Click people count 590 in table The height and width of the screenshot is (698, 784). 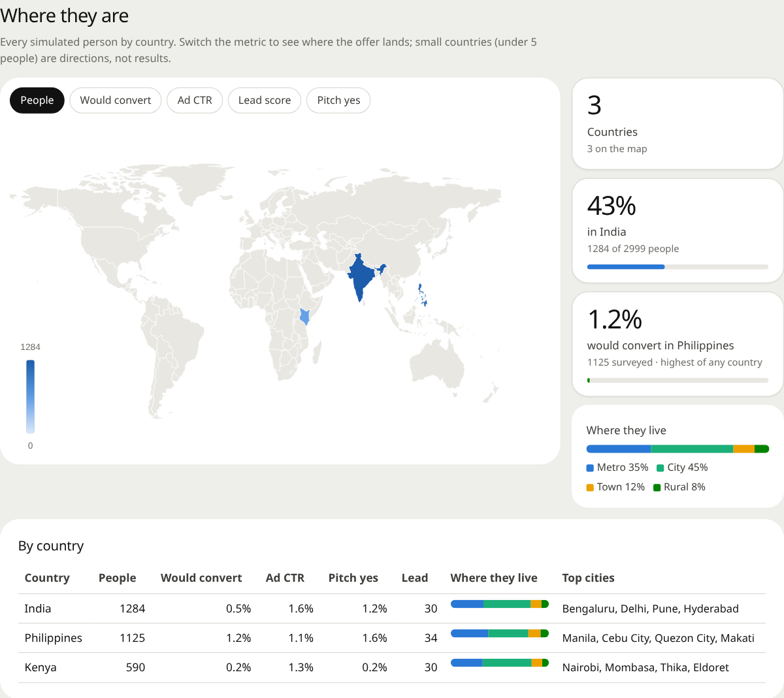(x=135, y=667)
